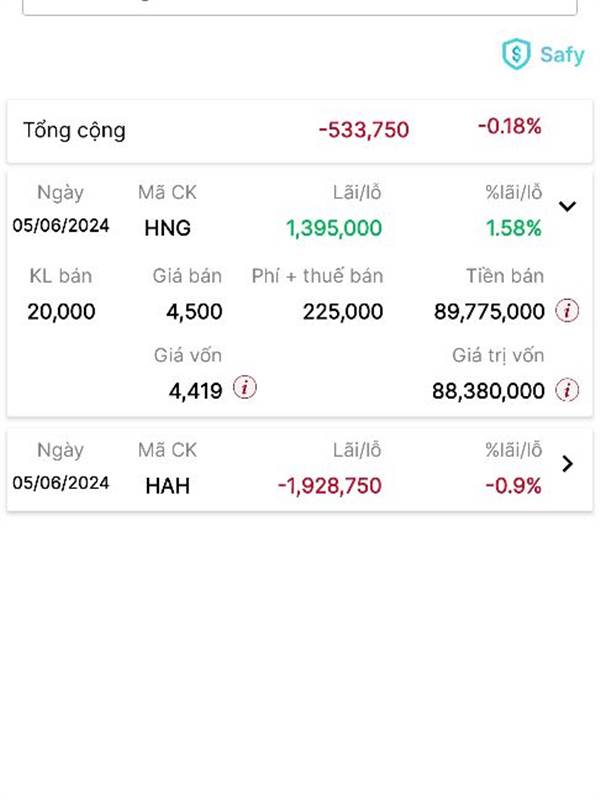Collapse the HNG transaction details
Image resolution: width=600 pixels, height=800 pixels.
tap(567, 206)
